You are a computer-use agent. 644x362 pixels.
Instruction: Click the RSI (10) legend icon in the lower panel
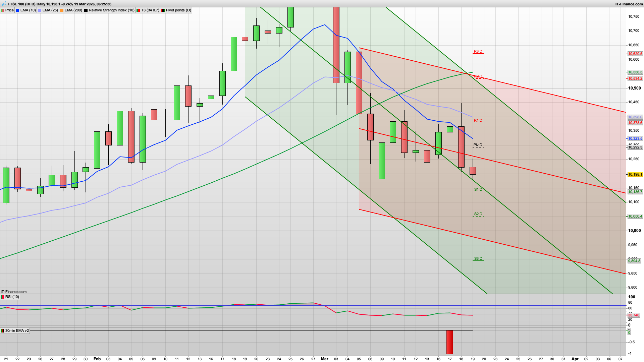(2, 297)
